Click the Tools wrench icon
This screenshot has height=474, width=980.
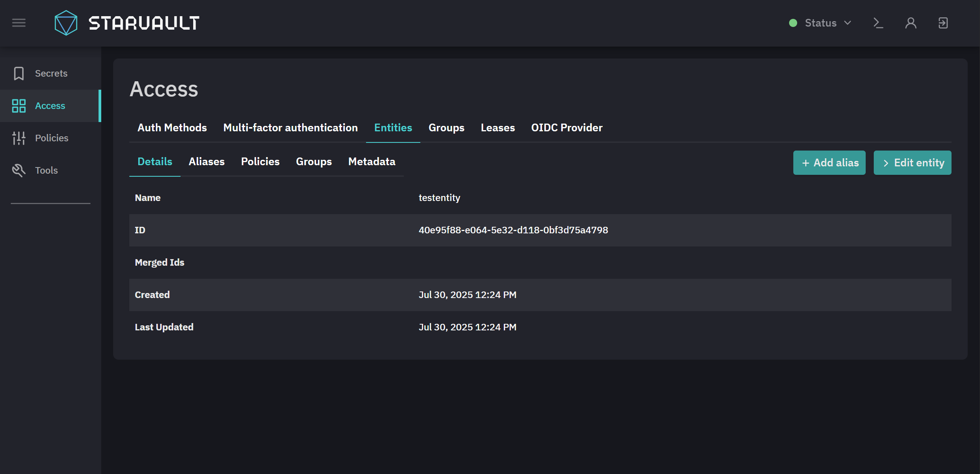19,171
